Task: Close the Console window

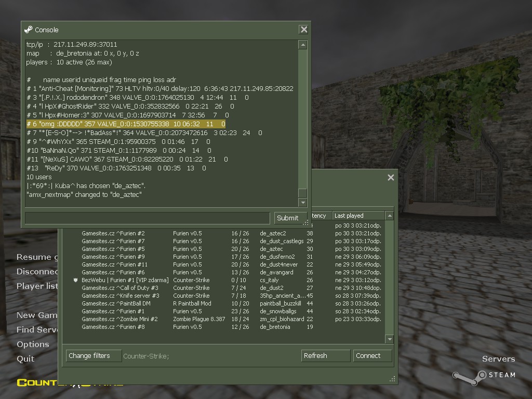Action: tap(303, 30)
